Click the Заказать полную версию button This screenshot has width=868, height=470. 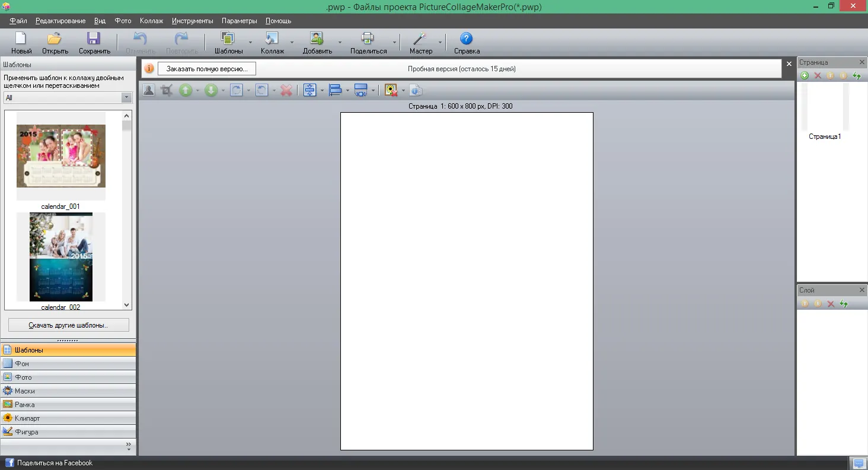point(207,69)
